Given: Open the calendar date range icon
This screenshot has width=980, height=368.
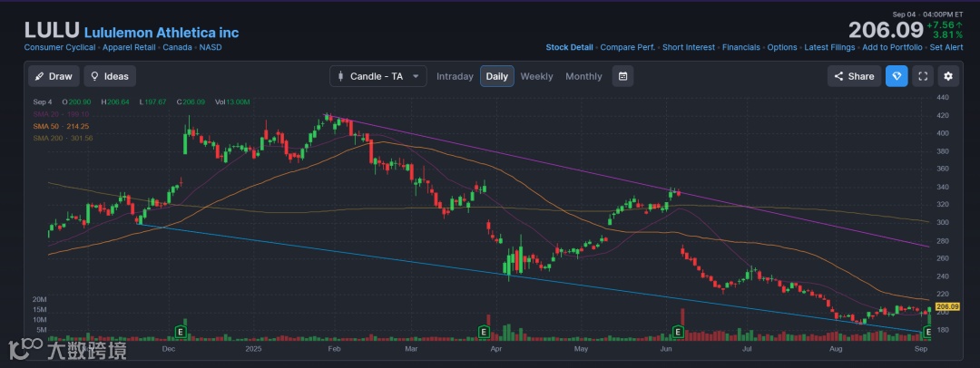Looking at the screenshot, I should (622, 76).
